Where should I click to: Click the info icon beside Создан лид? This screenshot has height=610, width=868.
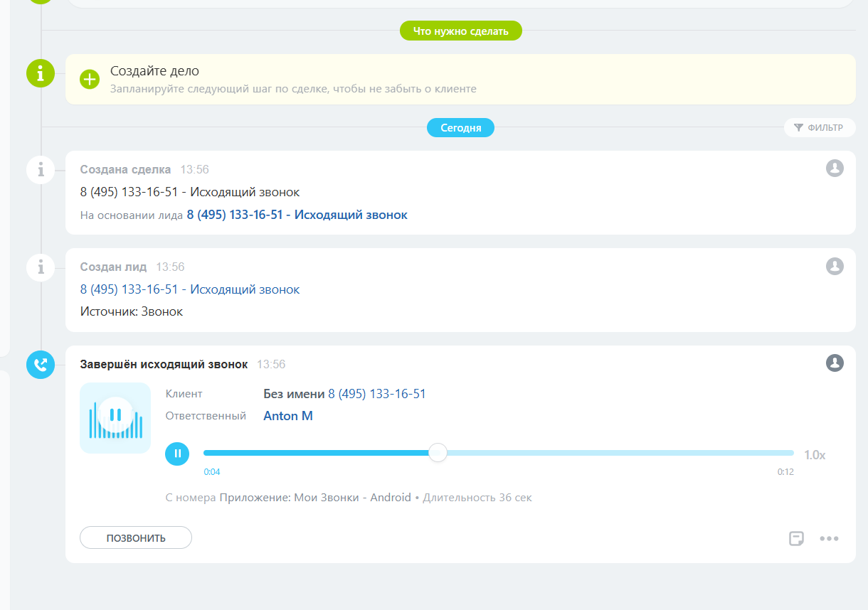pyautogui.click(x=41, y=267)
